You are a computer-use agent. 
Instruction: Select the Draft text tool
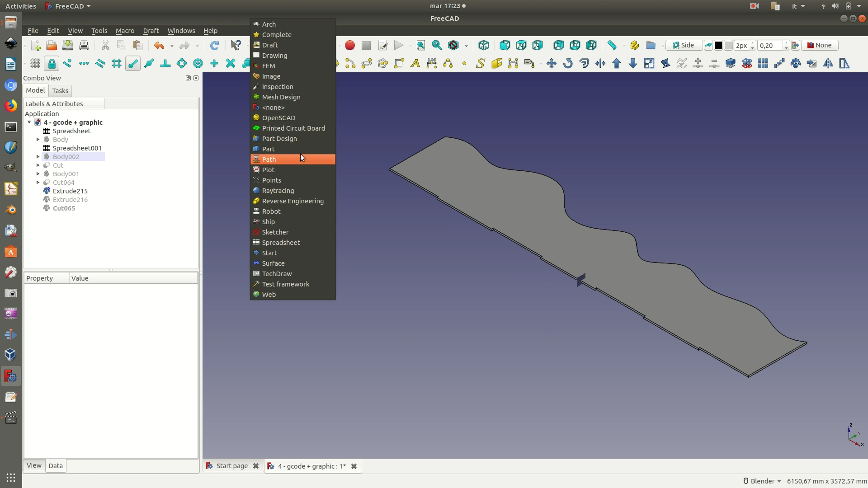[x=415, y=63]
